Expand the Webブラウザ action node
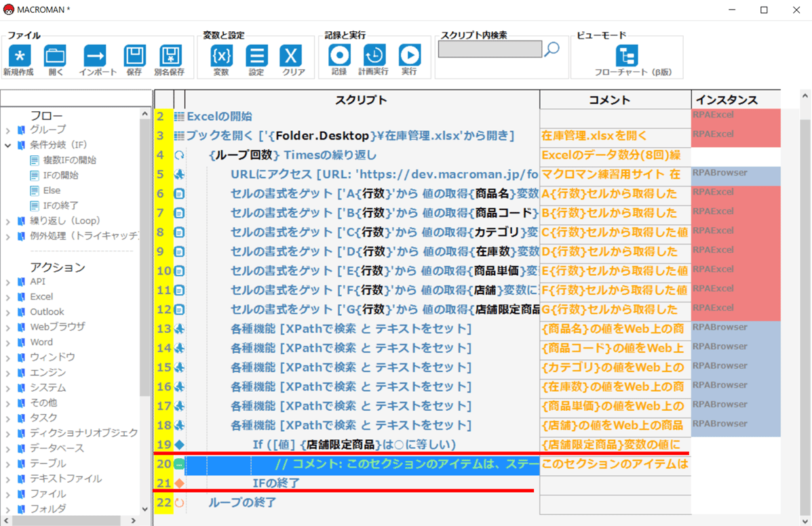This screenshot has height=526, width=812. tap(7, 327)
